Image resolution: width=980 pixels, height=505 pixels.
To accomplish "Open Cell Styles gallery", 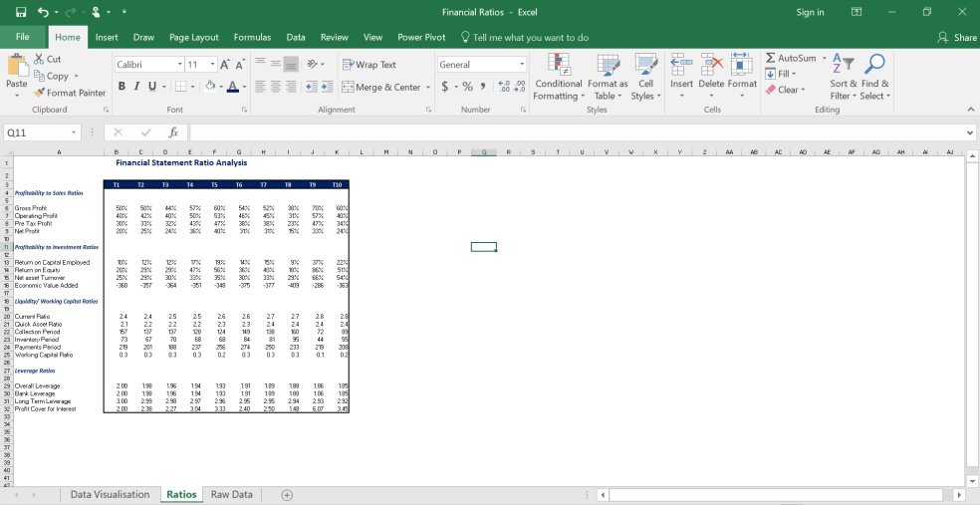I will click(645, 77).
